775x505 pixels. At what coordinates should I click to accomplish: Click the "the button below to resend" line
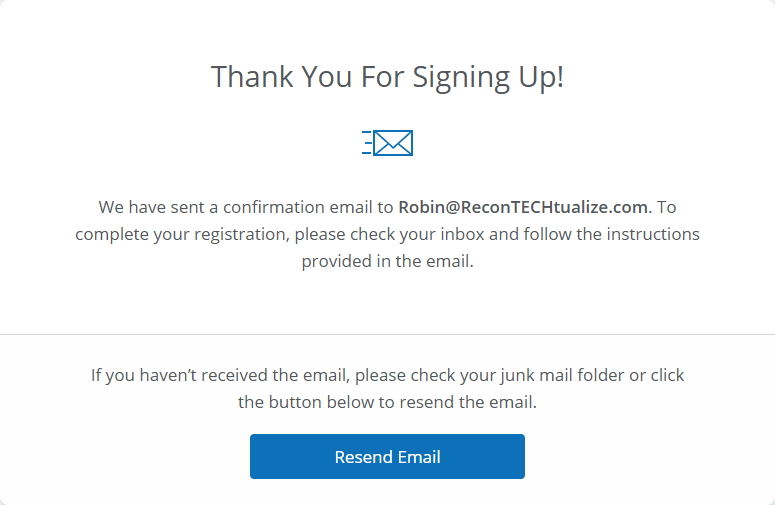(387, 403)
